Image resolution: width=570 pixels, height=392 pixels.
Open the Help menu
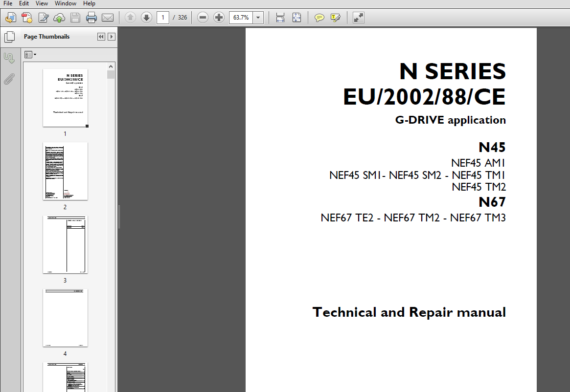click(89, 3)
